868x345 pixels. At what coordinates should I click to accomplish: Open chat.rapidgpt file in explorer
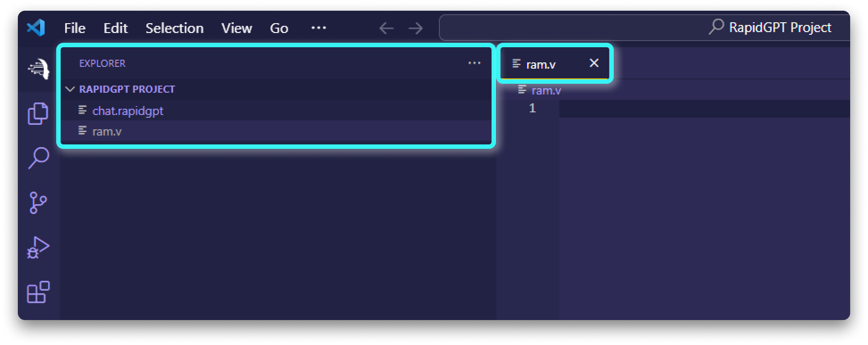pos(276,110)
